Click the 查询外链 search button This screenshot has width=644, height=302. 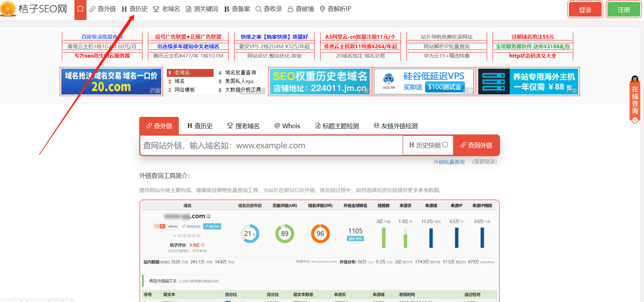476,145
